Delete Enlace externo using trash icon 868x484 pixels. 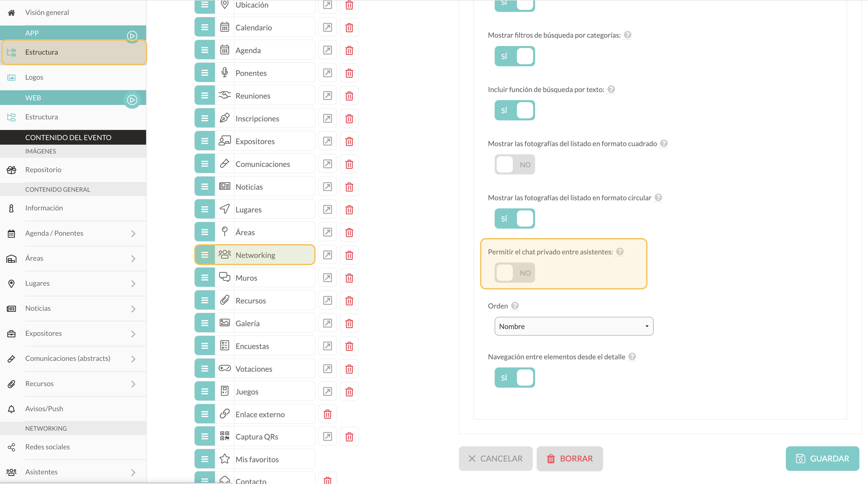(x=327, y=414)
